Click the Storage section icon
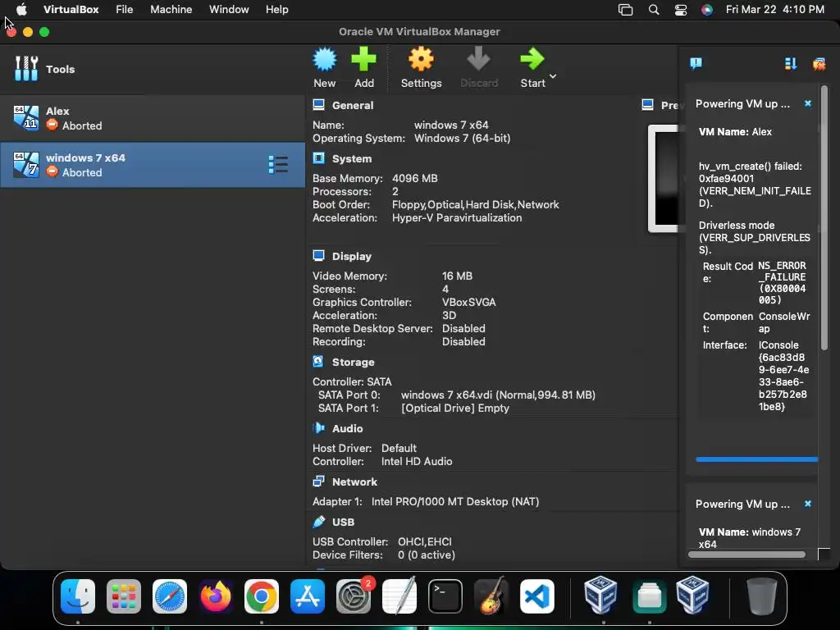The width and height of the screenshot is (840, 630). click(x=318, y=362)
